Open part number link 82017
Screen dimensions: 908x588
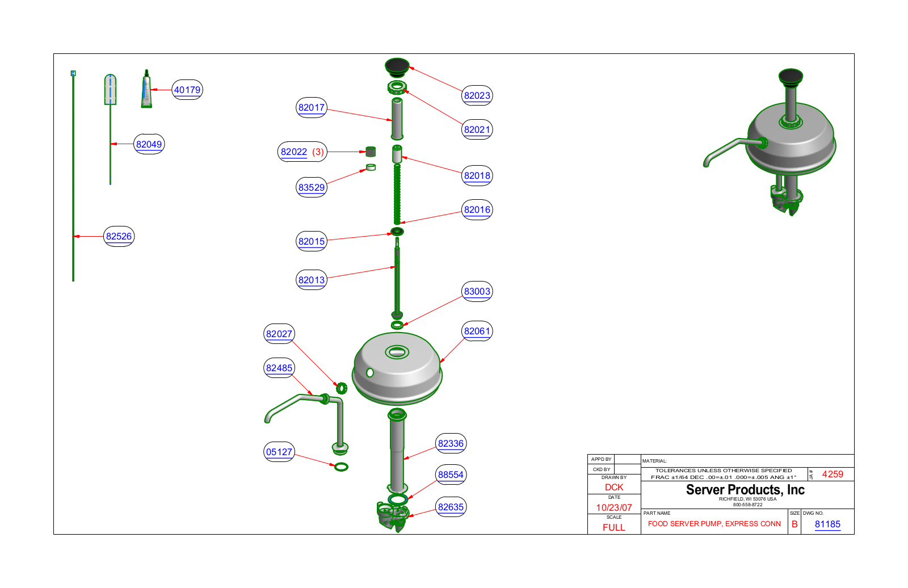tap(312, 107)
